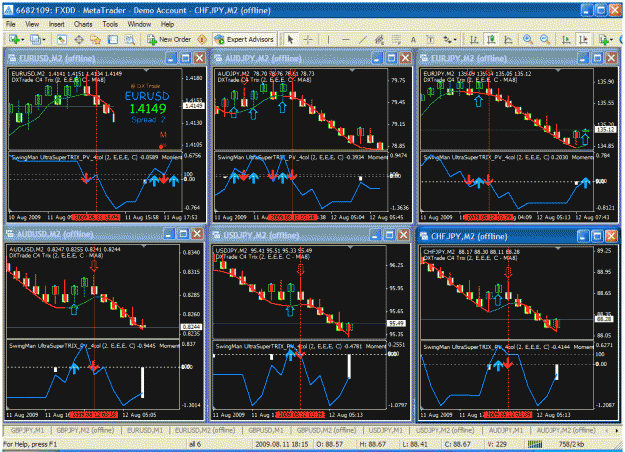Switch chart to Line Chart mode
Viewport: 625px width, 452px height.
508,39
